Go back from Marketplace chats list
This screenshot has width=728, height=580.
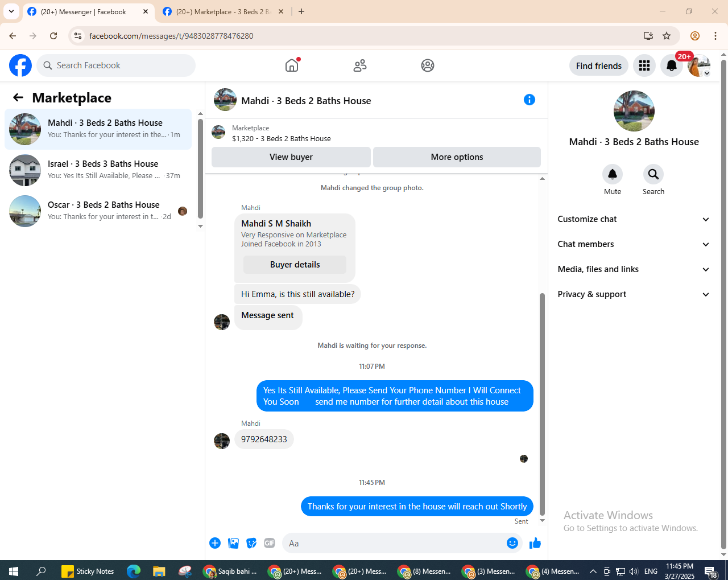pyautogui.click(x=18, y=98)
